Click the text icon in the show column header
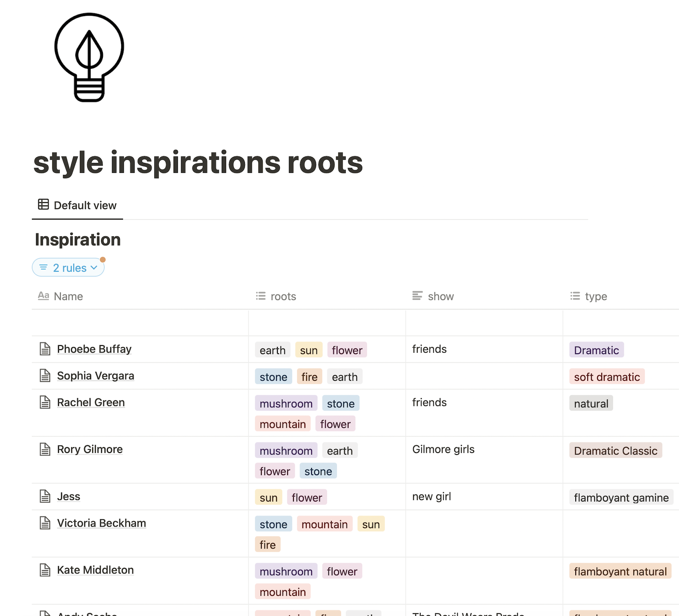This screenshot has height=616, width=679. point(417,296)
